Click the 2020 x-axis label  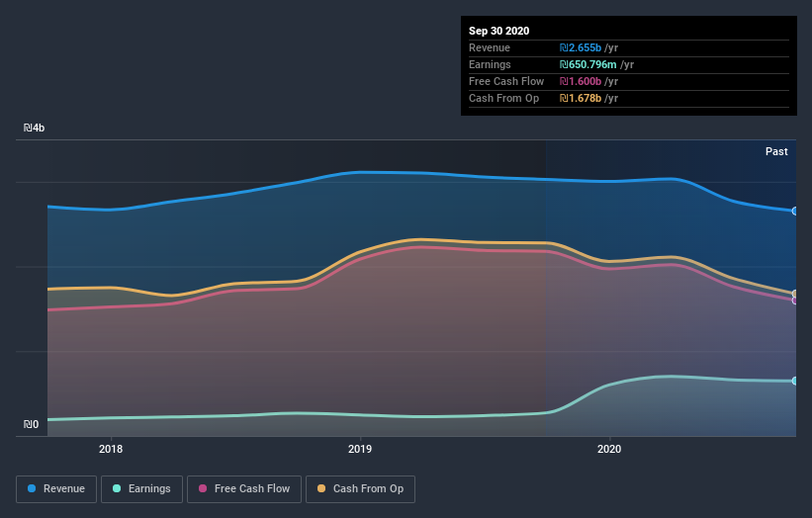click(609, 449)
